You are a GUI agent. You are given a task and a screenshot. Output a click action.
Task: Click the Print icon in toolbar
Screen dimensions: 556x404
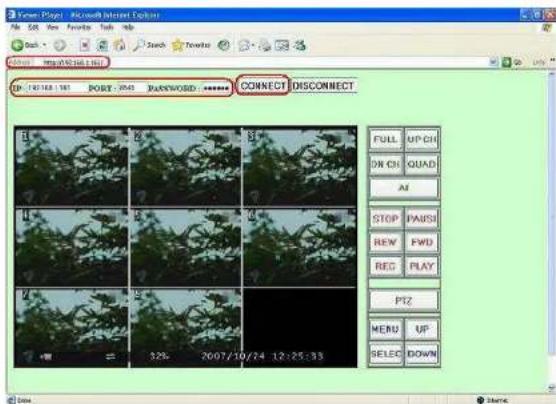pos(265,45)
